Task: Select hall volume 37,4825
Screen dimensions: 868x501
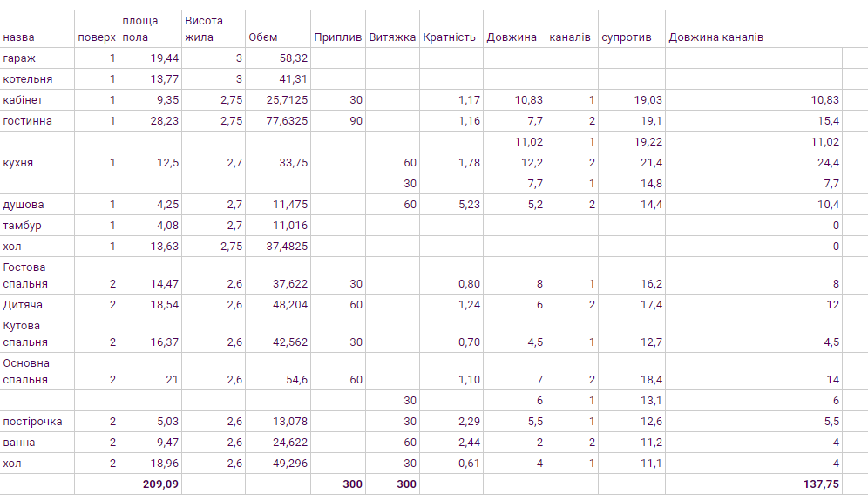Action: [x=278, y=247]
